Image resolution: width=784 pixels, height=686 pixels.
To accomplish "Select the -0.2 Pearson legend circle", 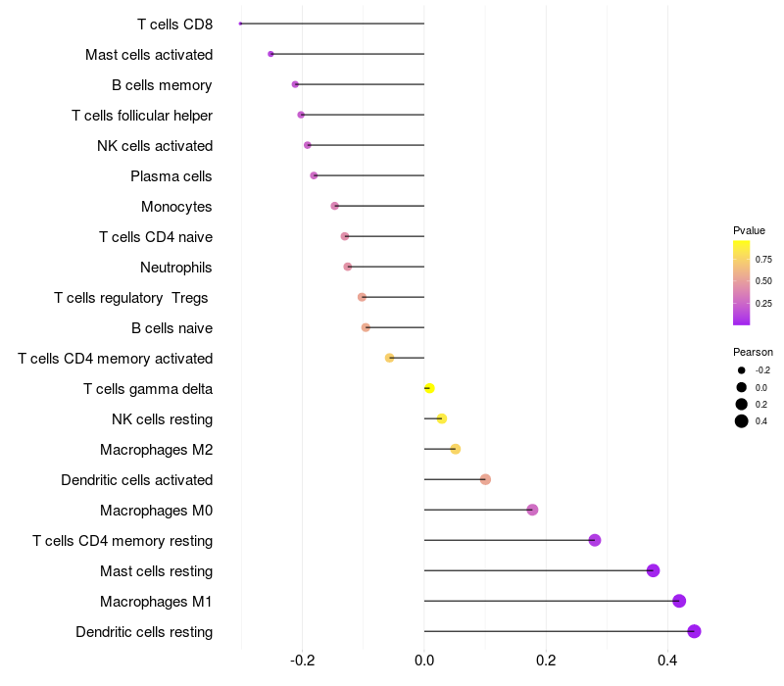I will click(x=741, y=370).
